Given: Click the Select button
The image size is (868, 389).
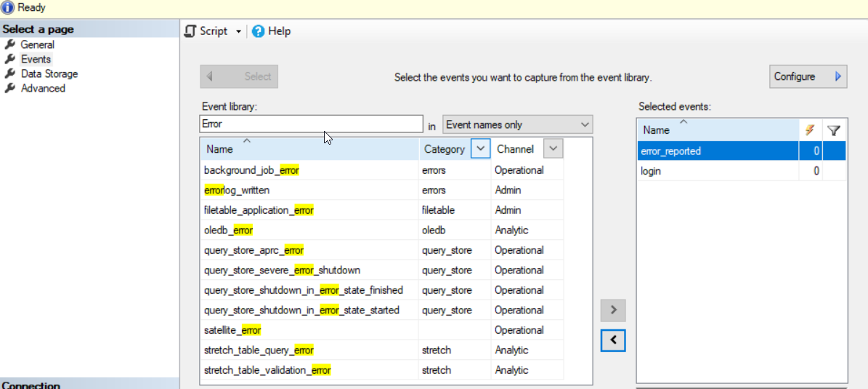Looking at the screenshot, I should pos(239,76).
